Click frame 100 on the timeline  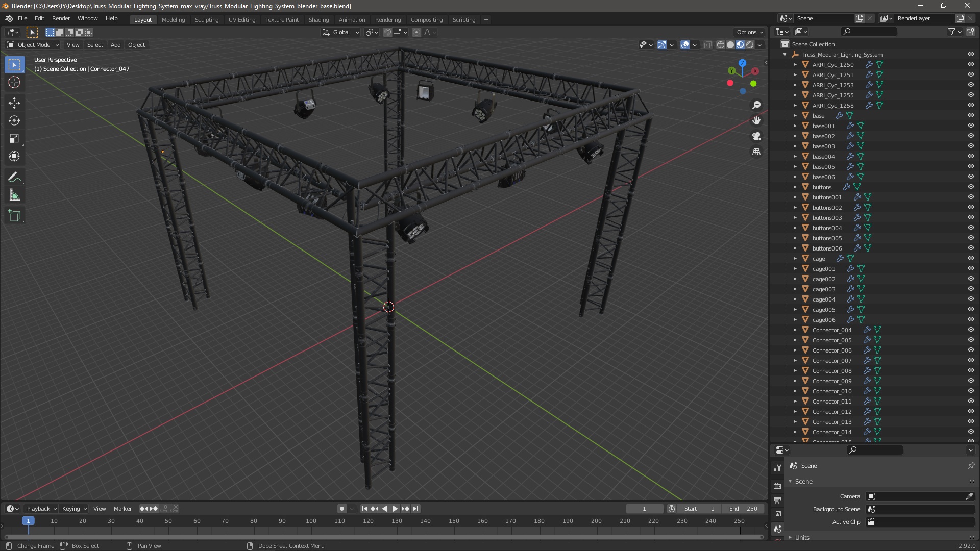[x=311, y=521]
